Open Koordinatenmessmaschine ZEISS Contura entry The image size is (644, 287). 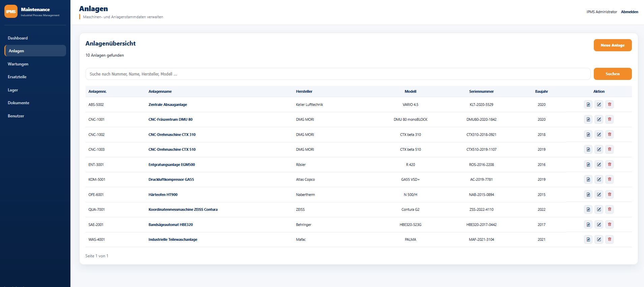coord(183,209)
